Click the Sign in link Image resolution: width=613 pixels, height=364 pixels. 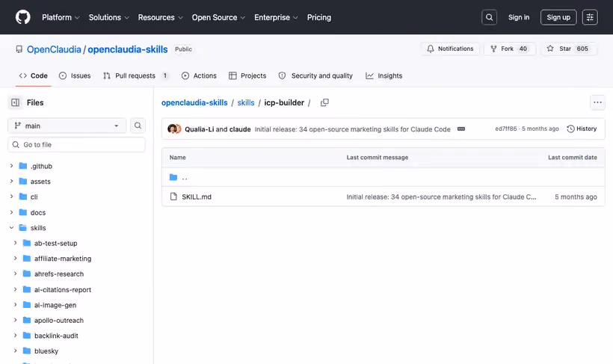click(x=518, y=17)
